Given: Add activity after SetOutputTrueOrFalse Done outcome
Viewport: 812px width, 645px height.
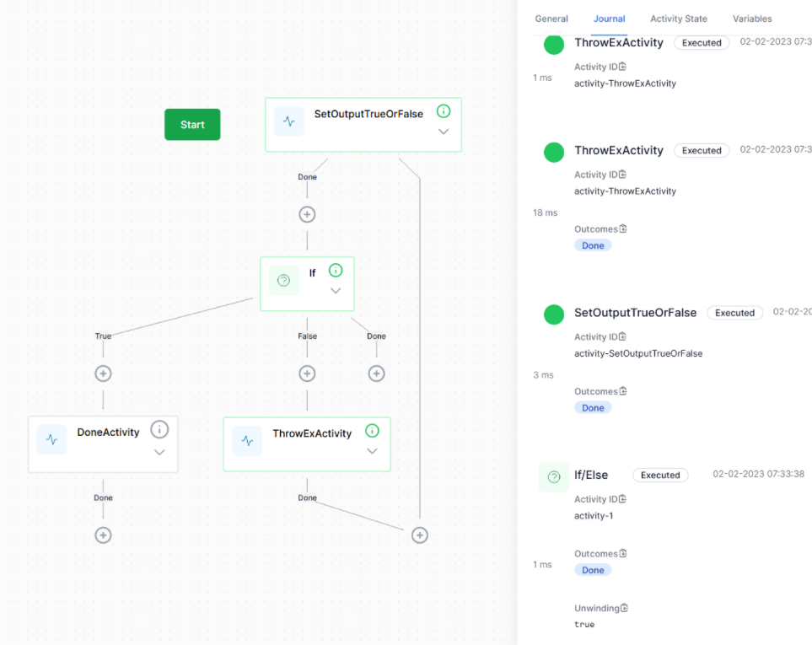Looking at the screenshot, I should pos(307,214).
